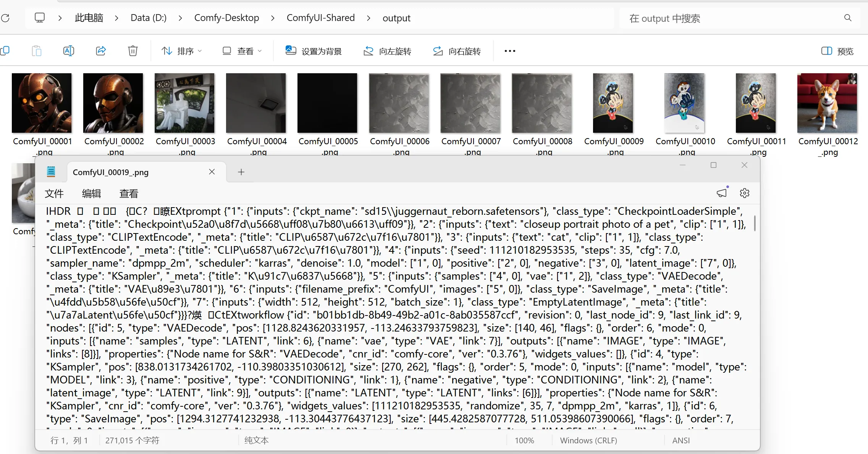Open the 文件 menu in Notepad
The image size is (868, 454).
click(54, 193)
